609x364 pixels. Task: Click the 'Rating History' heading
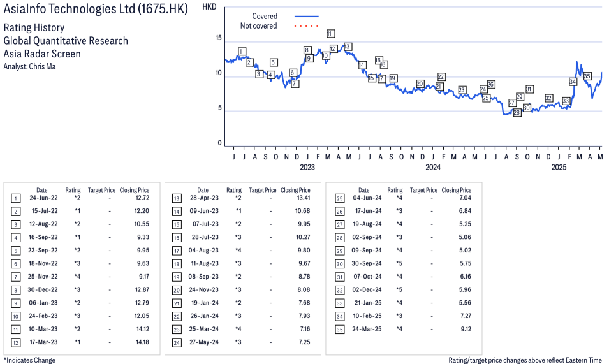34,28
